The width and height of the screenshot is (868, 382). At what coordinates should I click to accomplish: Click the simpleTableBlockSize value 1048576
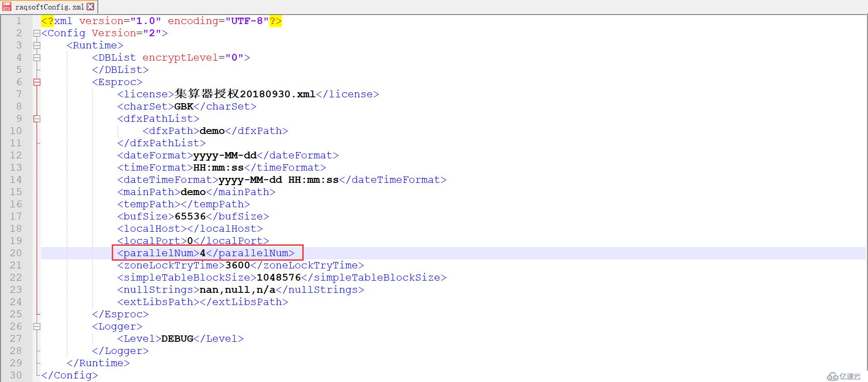279,277
